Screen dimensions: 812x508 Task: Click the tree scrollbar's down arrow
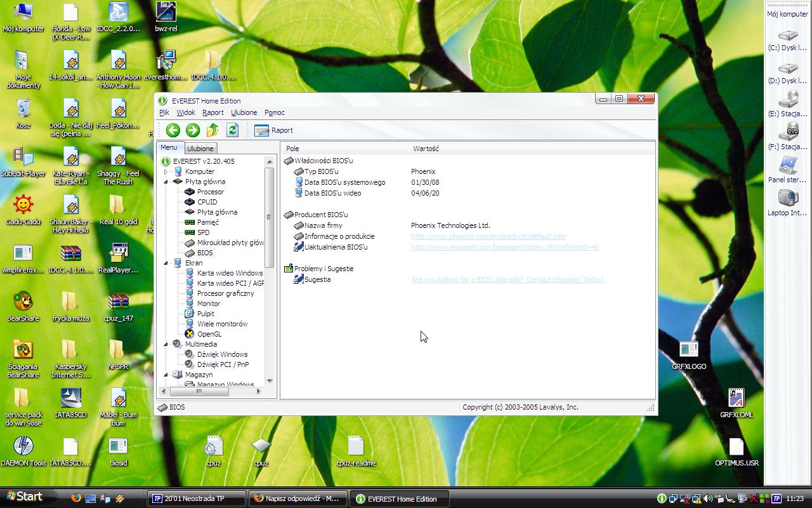tap(270, 381)
